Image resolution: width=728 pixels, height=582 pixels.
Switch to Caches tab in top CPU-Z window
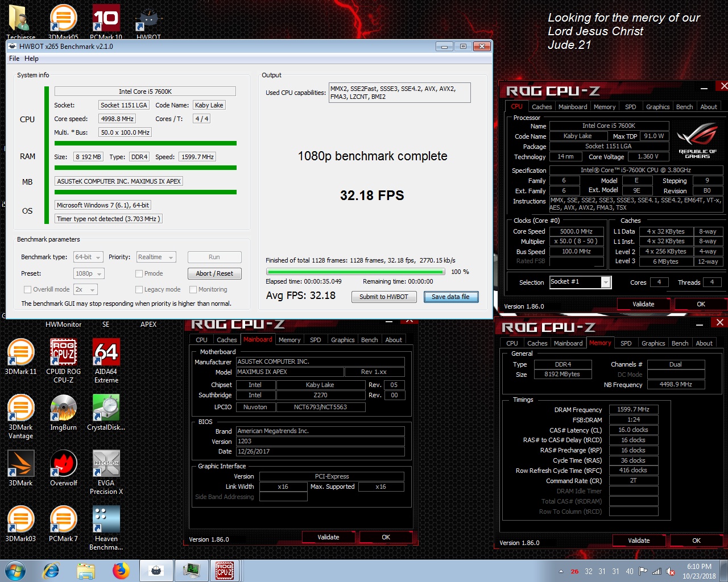pyautogui.click(x=541, y=107)
